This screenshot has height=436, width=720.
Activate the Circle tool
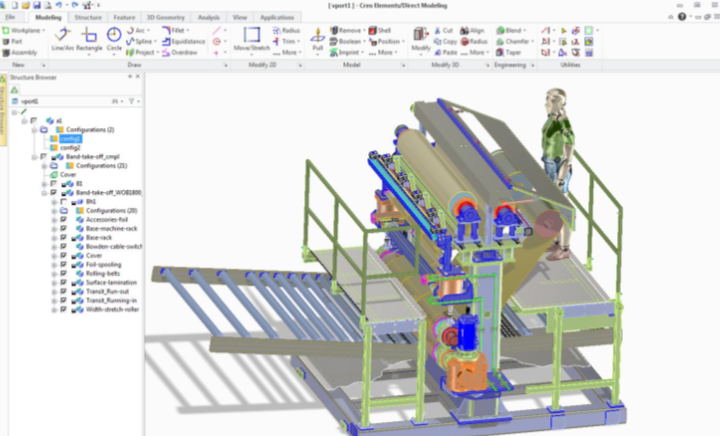(x=114, y=39)
